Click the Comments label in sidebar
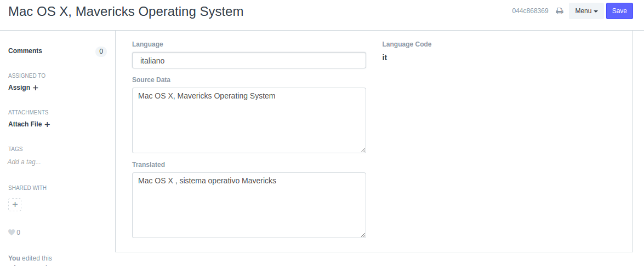 (x=25, y=51)
